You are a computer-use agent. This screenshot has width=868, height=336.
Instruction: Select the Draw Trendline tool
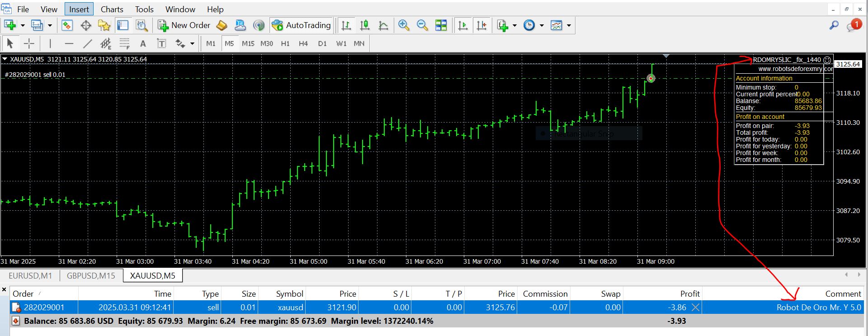88,43
